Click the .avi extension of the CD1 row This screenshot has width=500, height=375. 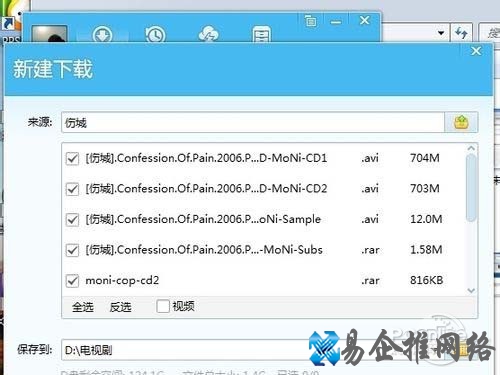point(370,158)
